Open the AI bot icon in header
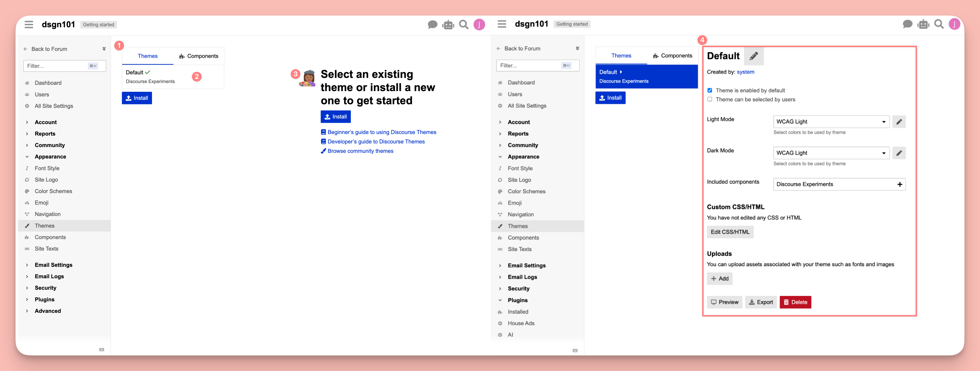This screenshot has height=371, width=980. point(448,24)
